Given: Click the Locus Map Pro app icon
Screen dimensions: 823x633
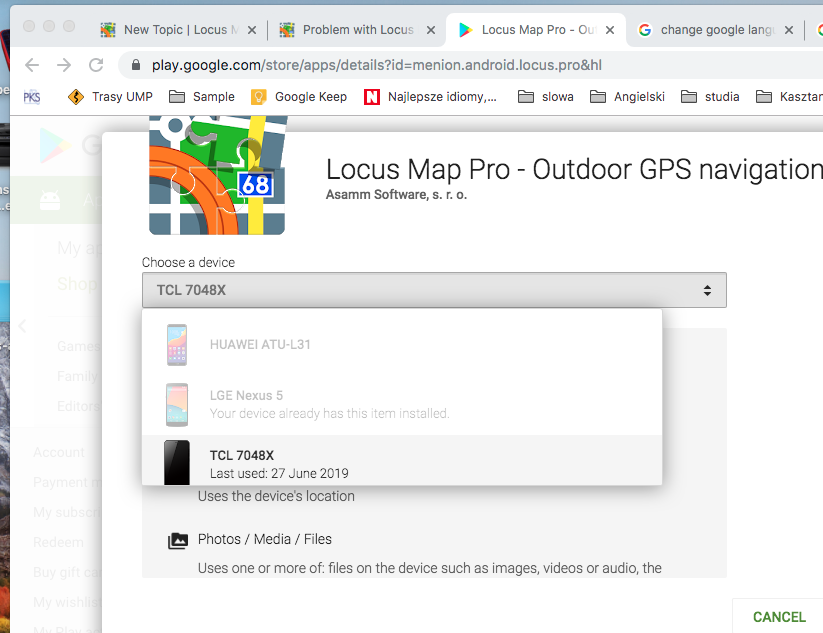Looking at the screenshot, I should click(x=217, y=176).
